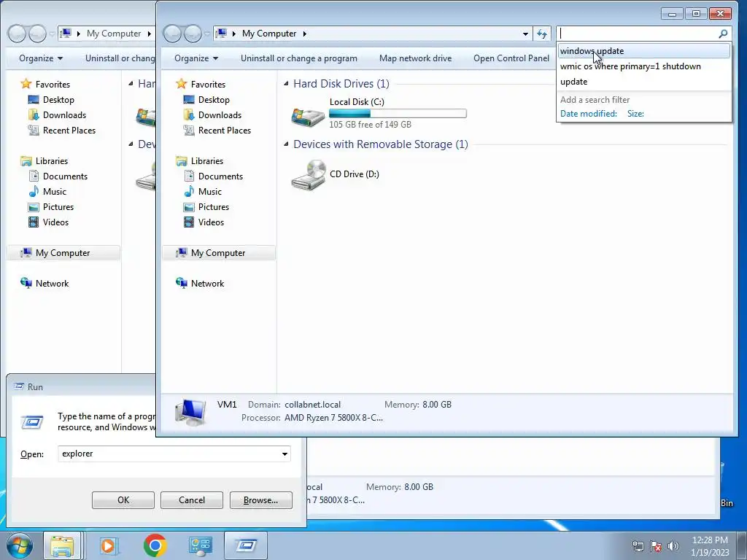Screen dimensions: 747x560
Task: Choose 'windows update' search suggestion
Action: click(x=643, y=51)
